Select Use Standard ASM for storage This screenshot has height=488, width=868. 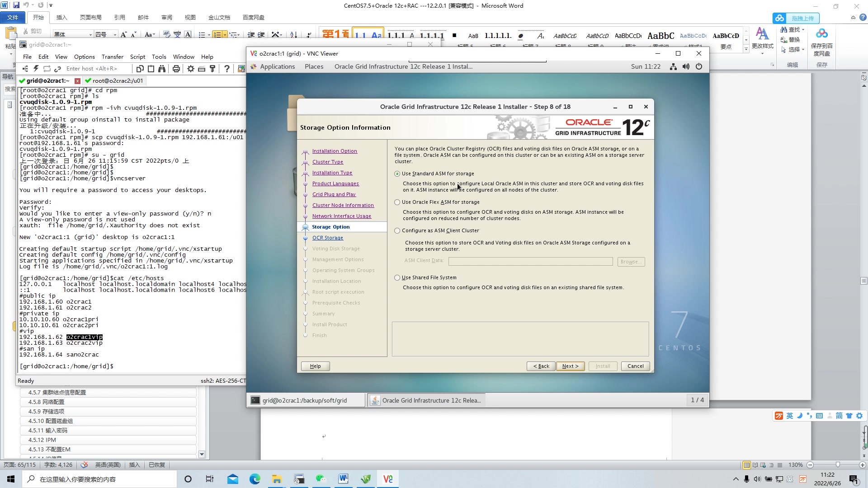pos(397,174)
